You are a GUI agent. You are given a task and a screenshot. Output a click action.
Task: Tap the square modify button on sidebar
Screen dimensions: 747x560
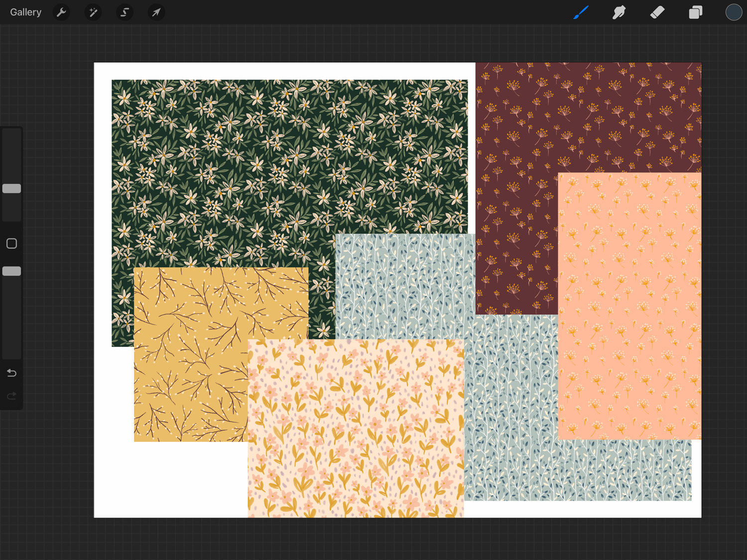11,243
